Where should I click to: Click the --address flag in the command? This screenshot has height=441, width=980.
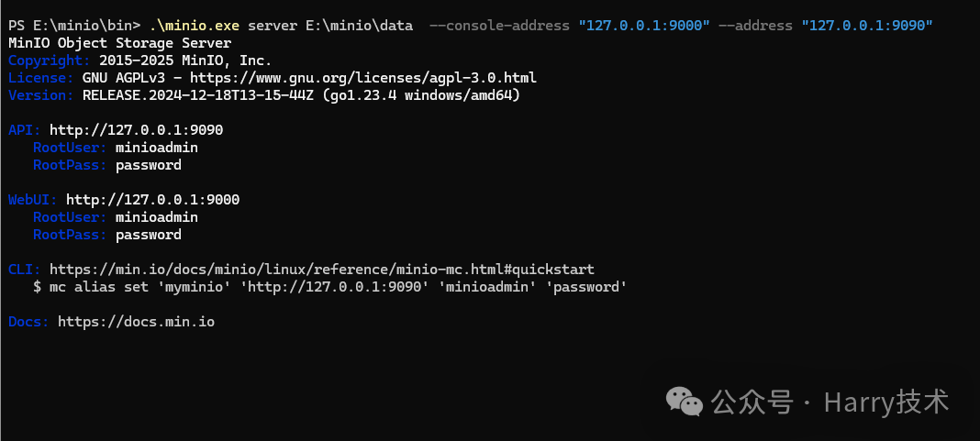click(x=755, y=26)
